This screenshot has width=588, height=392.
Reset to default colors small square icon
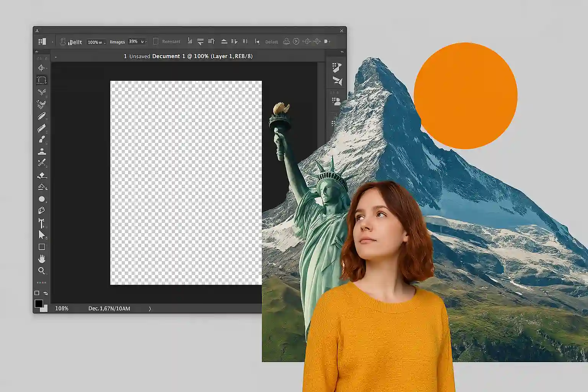point(37,293)
